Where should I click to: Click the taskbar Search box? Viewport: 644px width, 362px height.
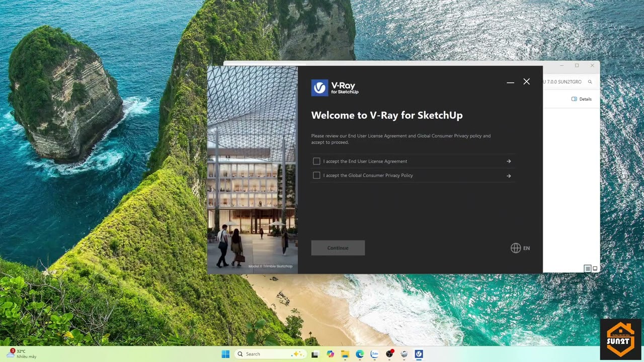click(271, 354)
